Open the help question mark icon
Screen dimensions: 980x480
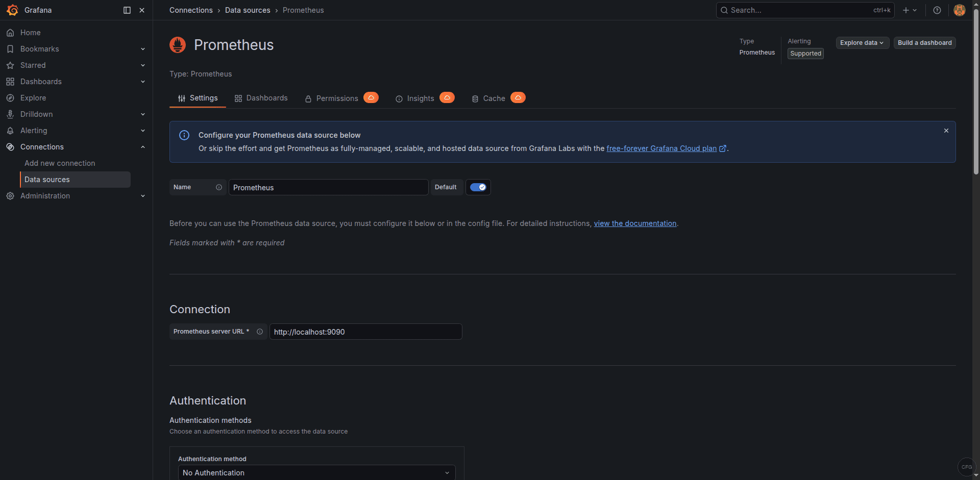click(x=937, y=10)
